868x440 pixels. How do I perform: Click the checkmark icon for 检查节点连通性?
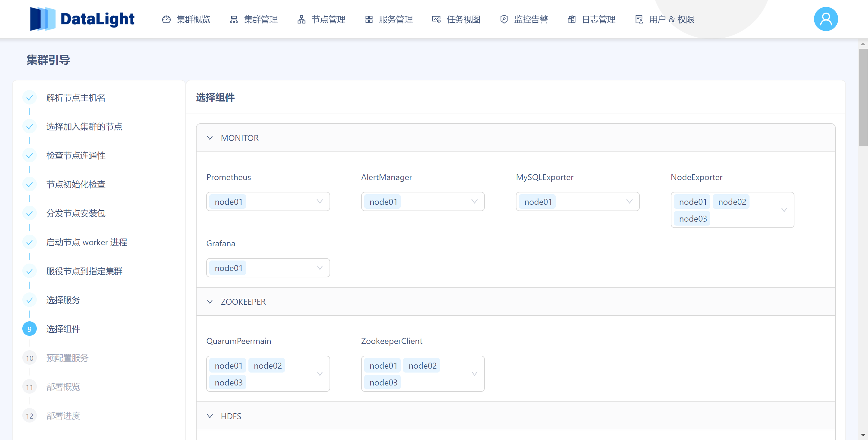pyautogui.click(x=29, y=155)
